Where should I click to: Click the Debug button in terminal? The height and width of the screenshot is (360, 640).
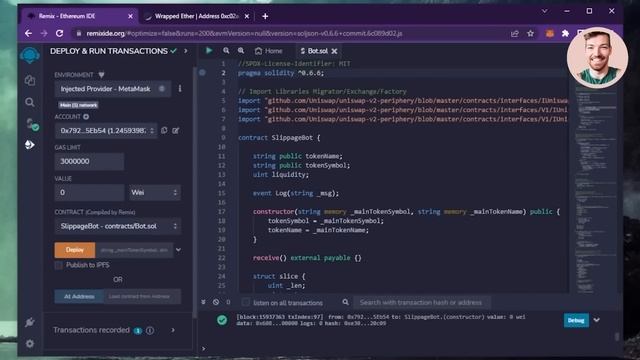(576, 320)
